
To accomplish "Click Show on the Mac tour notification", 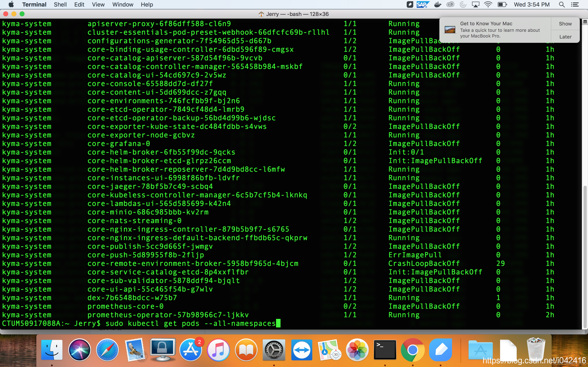I will 565,24.
